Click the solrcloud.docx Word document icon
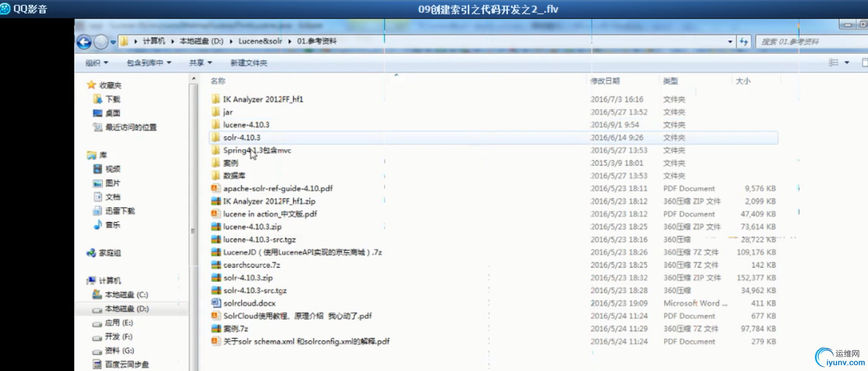This screenshot has width=868, height=371. click(216, 303)
